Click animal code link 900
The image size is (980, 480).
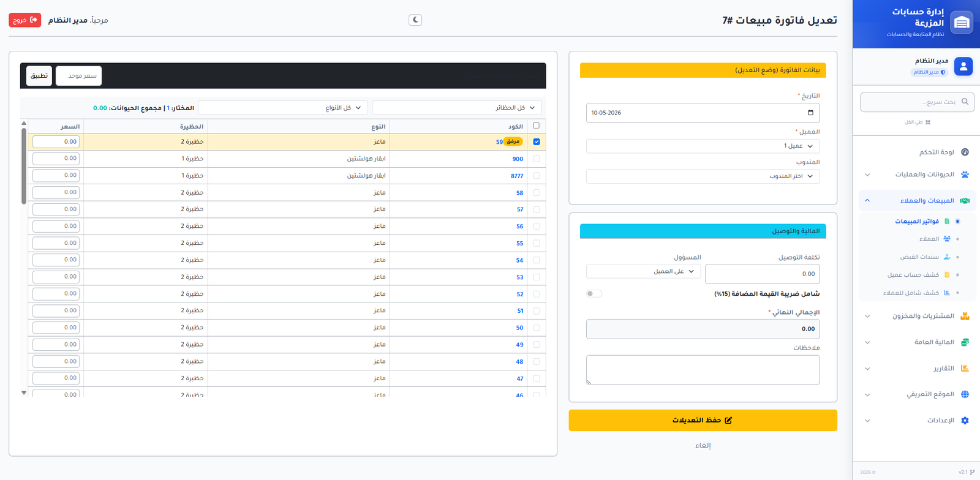(x=518, y=159)
